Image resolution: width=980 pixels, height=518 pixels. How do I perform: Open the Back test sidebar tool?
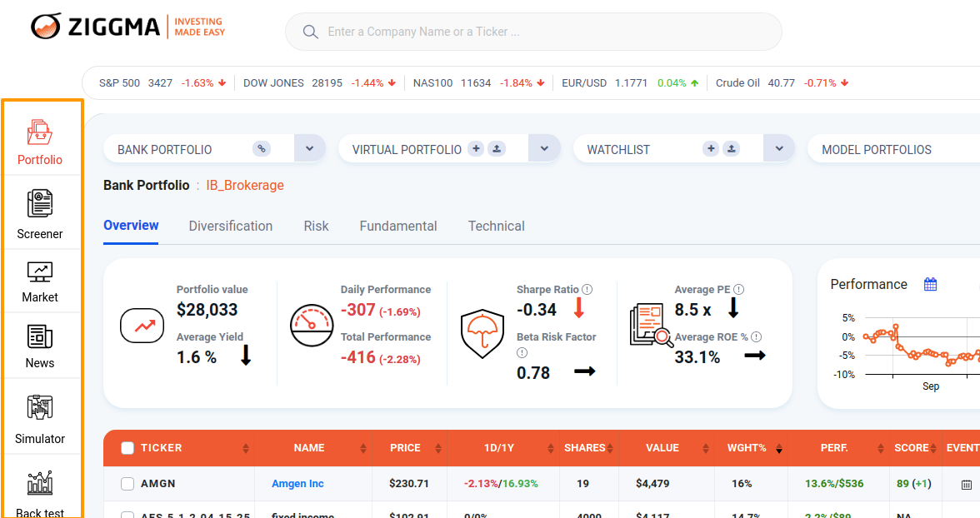click(40, 494)
